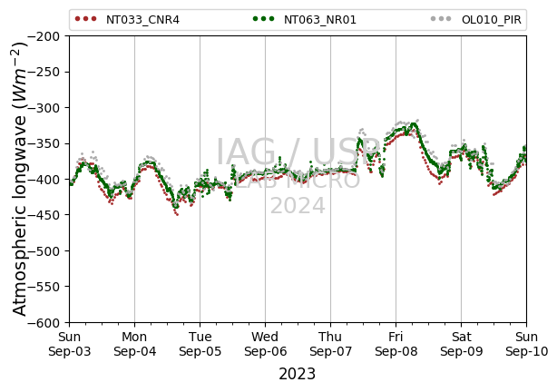Click the Sat Sep-09 axis label

pos(462,344)
